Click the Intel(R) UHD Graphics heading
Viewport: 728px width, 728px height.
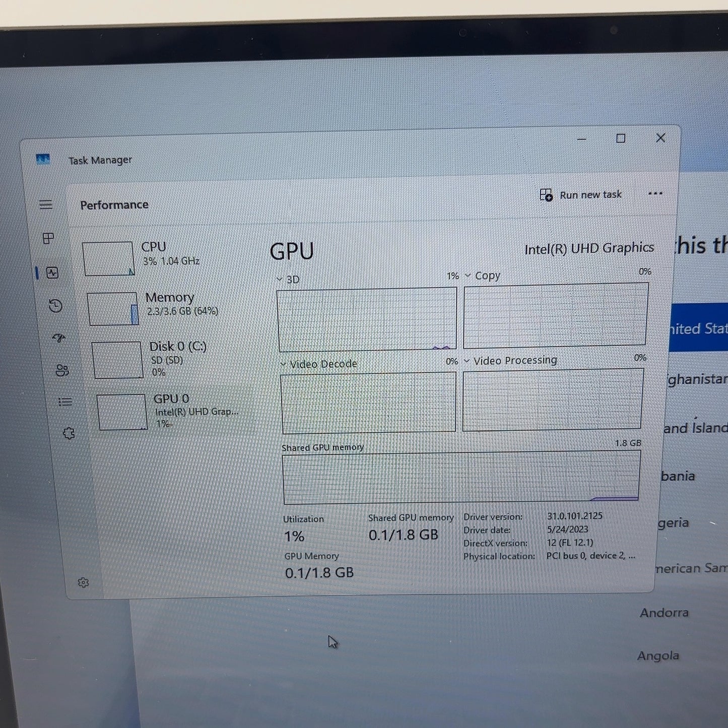pos(589,248)
